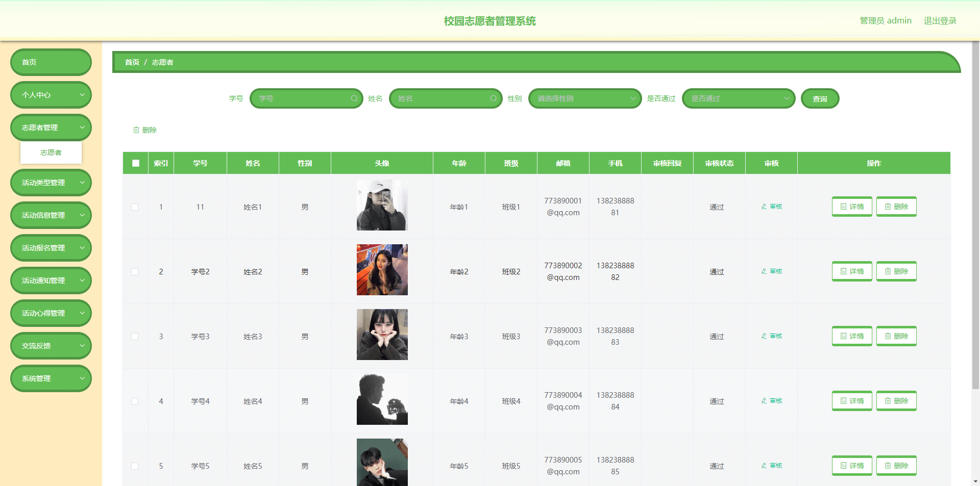The height and width of the screenshot is (486, 980).
Task: Click the pencil 审核 icon in row 5
Action: [764, 466]
